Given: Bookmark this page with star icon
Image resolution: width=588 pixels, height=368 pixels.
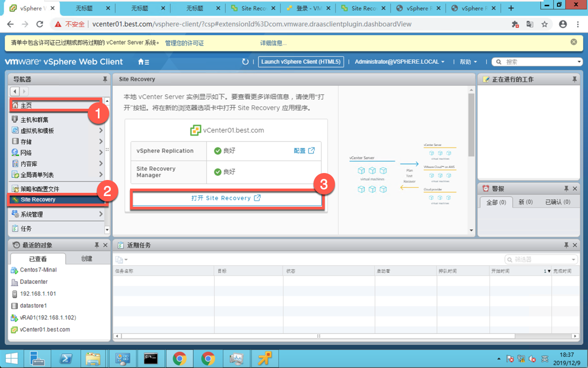Looking at the screenshot, I should (545, 24).
